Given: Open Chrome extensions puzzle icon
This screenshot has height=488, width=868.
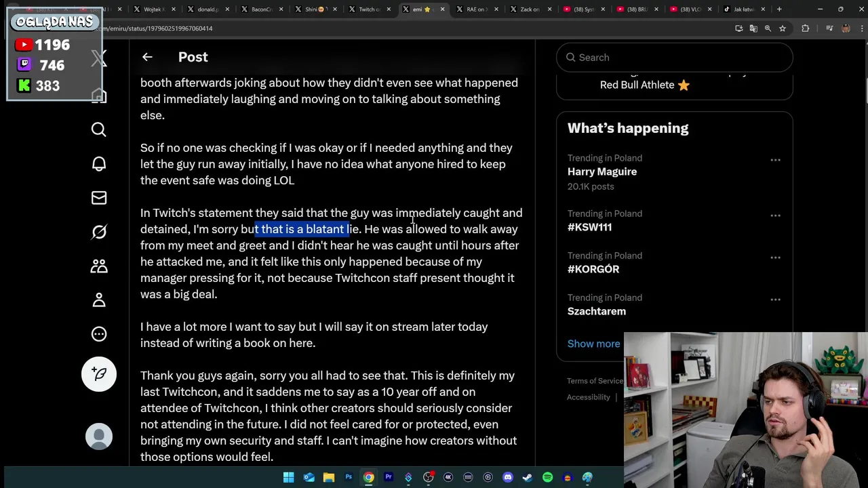Looking at the screenshot, I should (x=806, y=28).
